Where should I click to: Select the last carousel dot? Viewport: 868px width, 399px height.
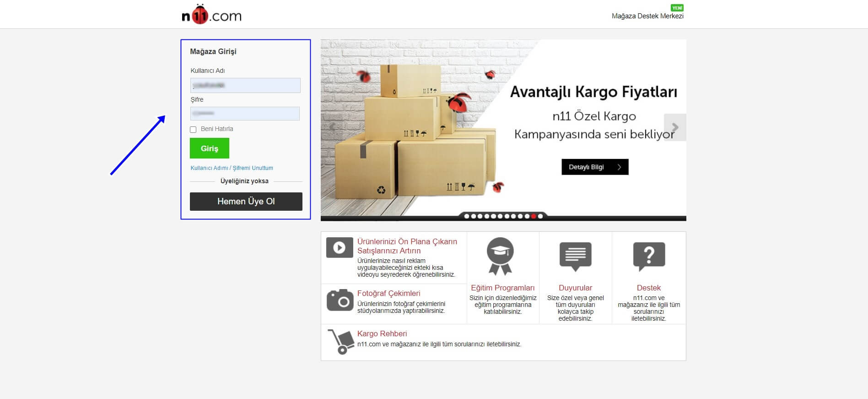pos(540,216)
